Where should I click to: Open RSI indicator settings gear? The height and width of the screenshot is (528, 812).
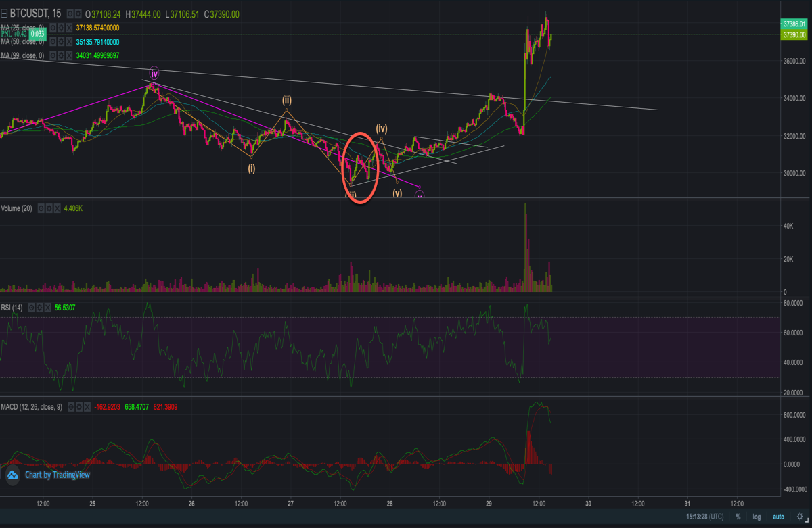[40, 308]
